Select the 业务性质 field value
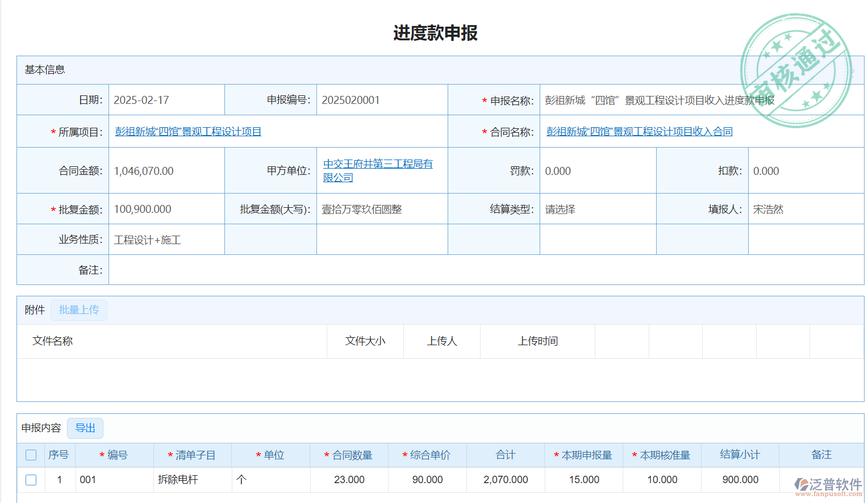The width and height of the screenshot is (868, 503). click(148, 240)
